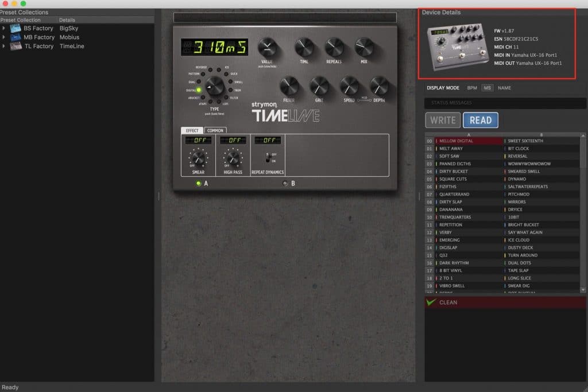Click the BigSky pedal icon beside BS Factory
This screenshot has height=392, width=588.
coord(16,28)
